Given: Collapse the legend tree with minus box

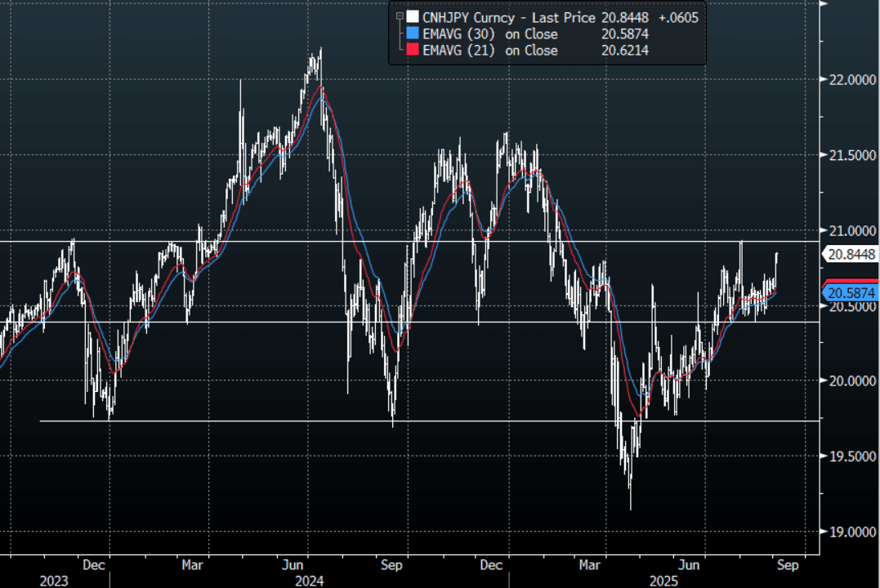Looking at the screenshot, I should click(398, 16).
